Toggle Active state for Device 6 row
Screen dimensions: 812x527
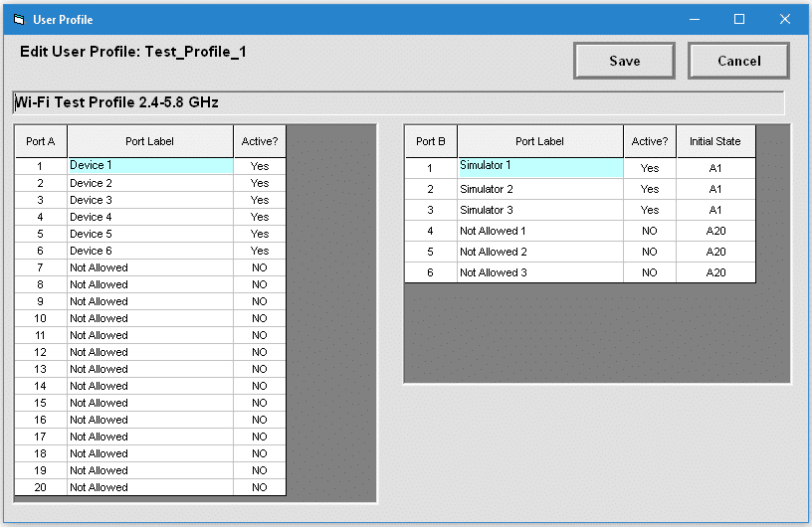(260, 251)
